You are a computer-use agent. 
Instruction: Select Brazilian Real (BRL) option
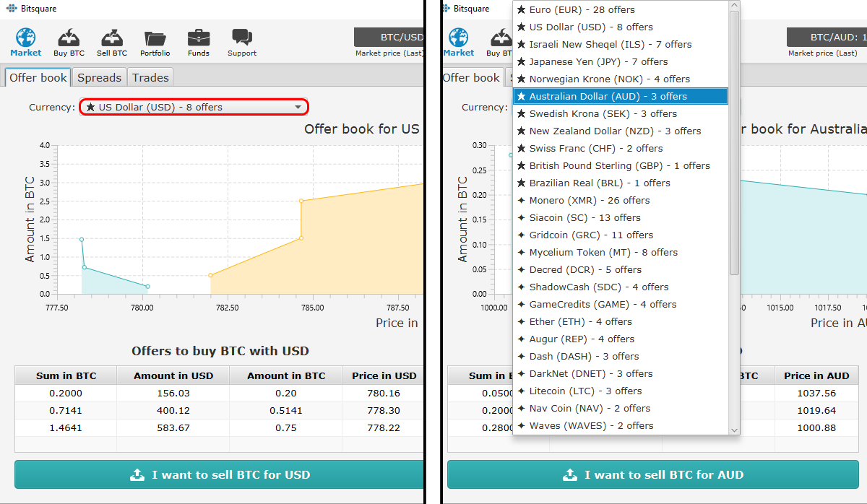click(x=621, y=183)
